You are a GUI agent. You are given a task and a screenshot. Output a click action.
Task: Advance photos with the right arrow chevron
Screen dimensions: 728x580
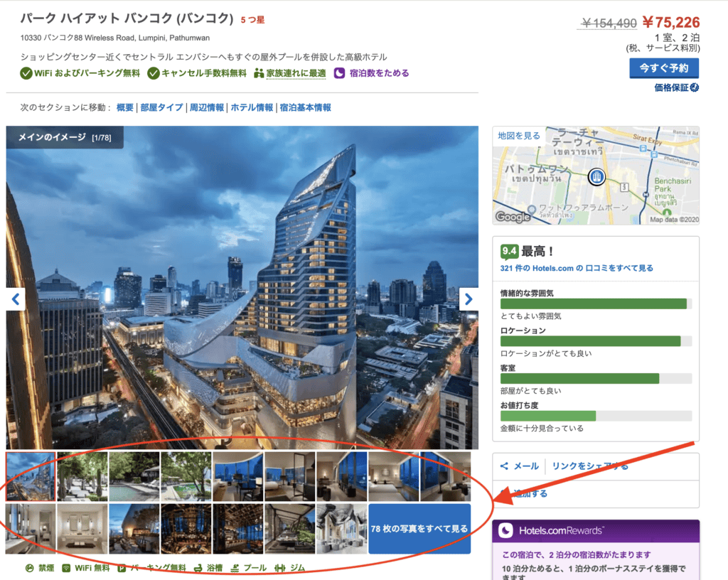pyautogui.click(x=469, y=299)
